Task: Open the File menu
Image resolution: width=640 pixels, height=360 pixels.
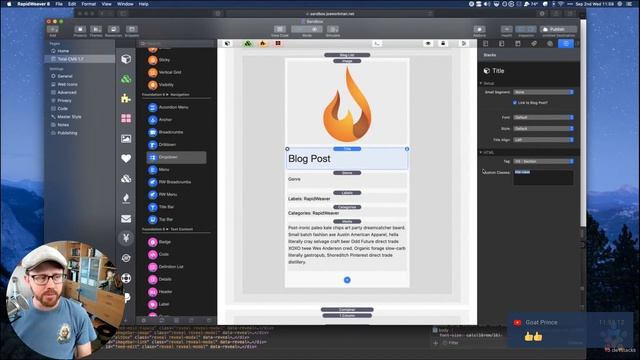Action: point(59,4)
